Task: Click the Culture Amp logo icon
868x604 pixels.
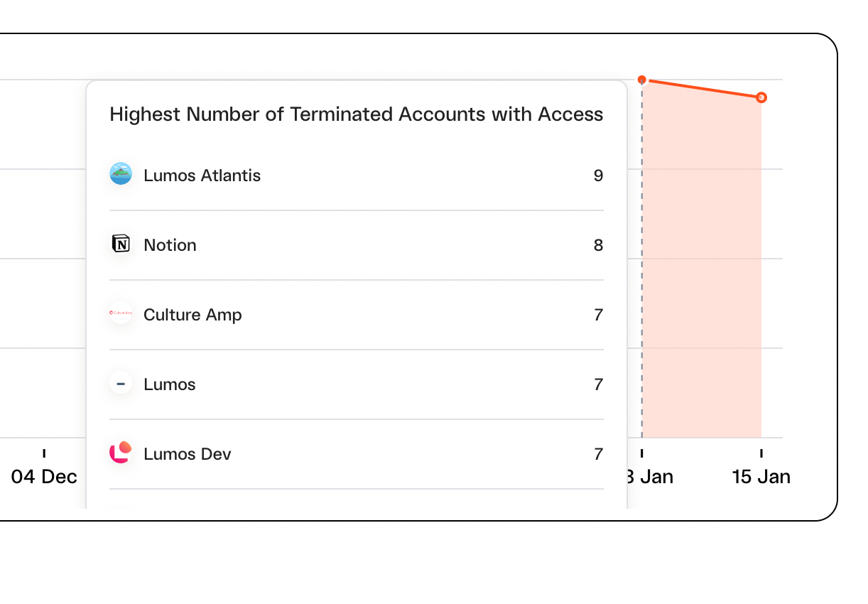Action: (x=121, y=313)
